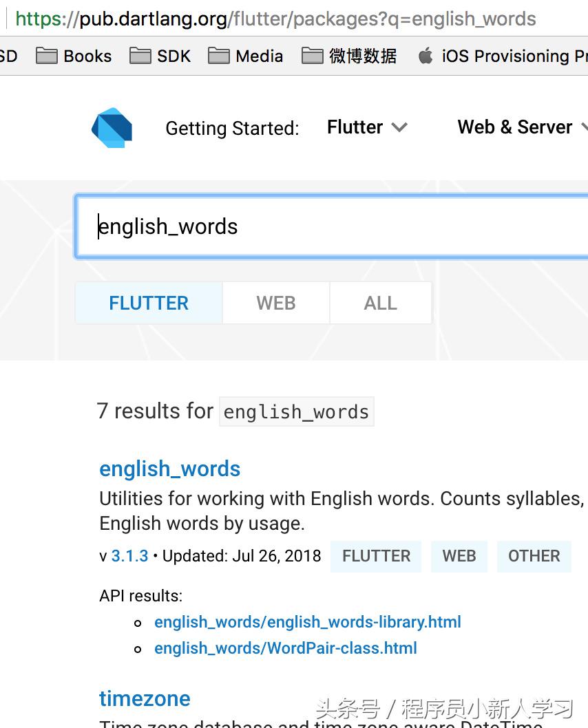Click the Dart logo to go home
This screenshot has width=588, height=728.
point(112,128)
